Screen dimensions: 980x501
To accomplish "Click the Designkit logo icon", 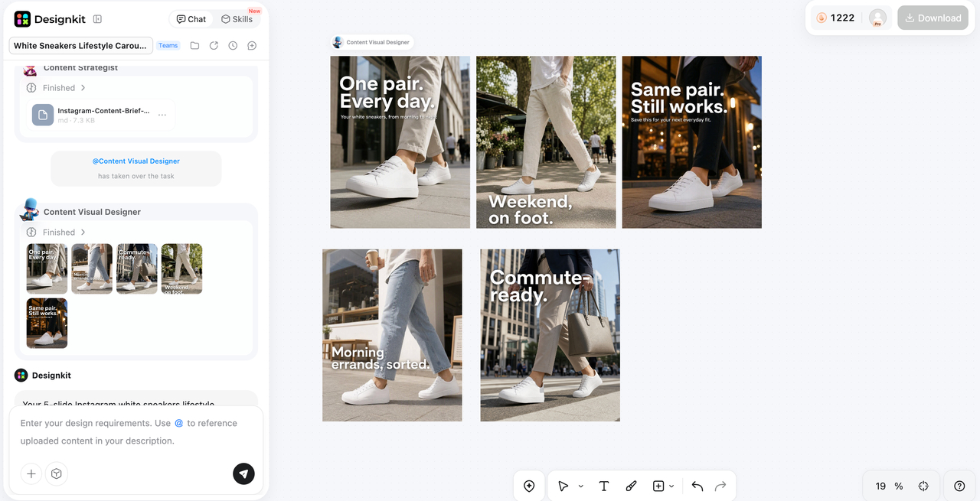I will tap(22, 19).
